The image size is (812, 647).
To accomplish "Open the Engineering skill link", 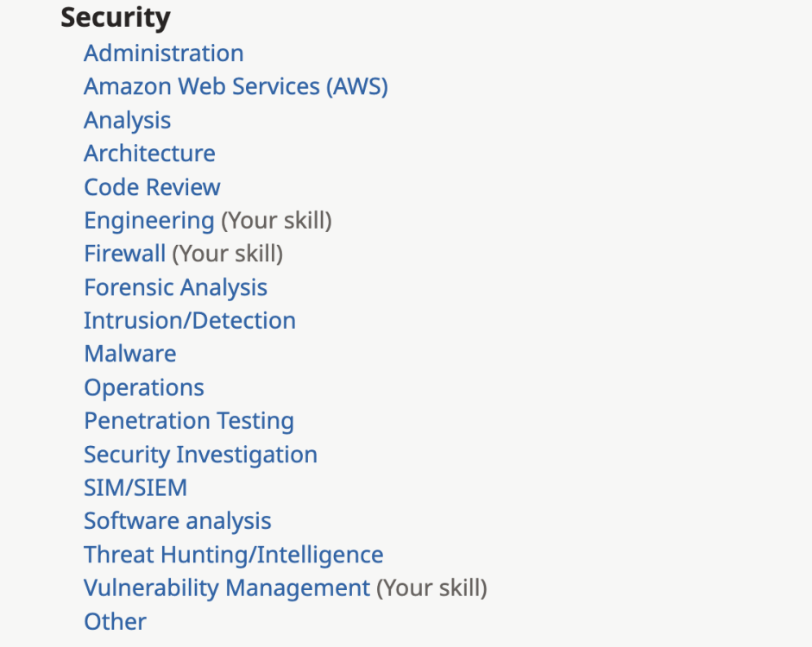I will tap(148, 221).
